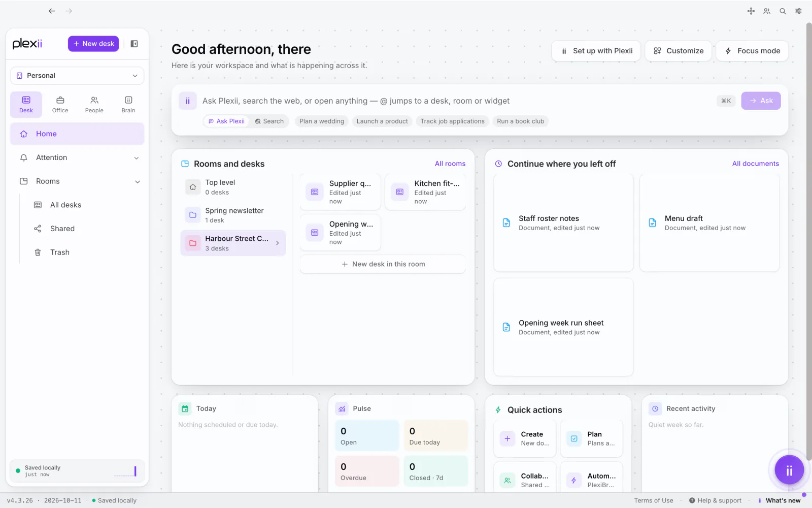Collapse the Rooms section chevron
Viewport: 812px width, 508px height.
pos(138,182)
